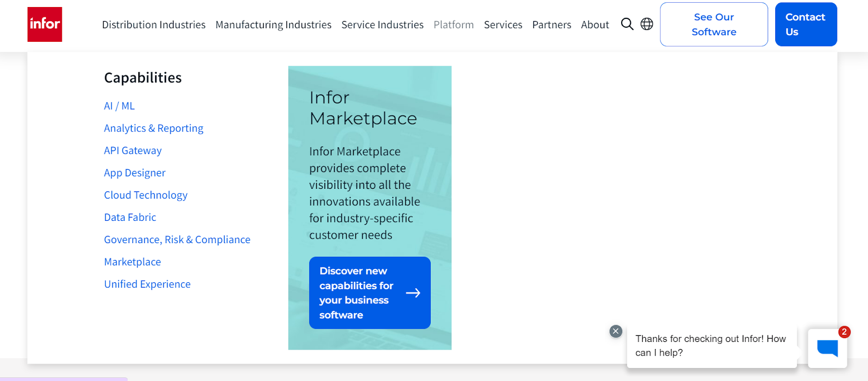
Task: Visit the App Designer page
Action: click(135, 173)
